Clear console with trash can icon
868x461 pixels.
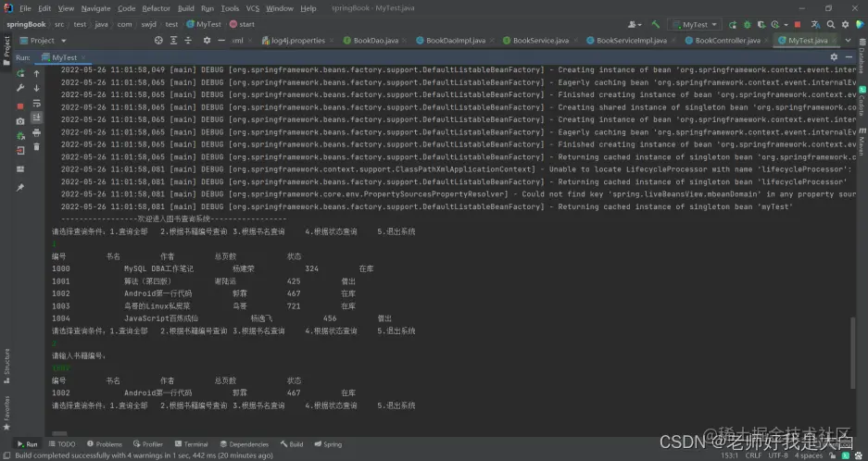coord(36,146)
